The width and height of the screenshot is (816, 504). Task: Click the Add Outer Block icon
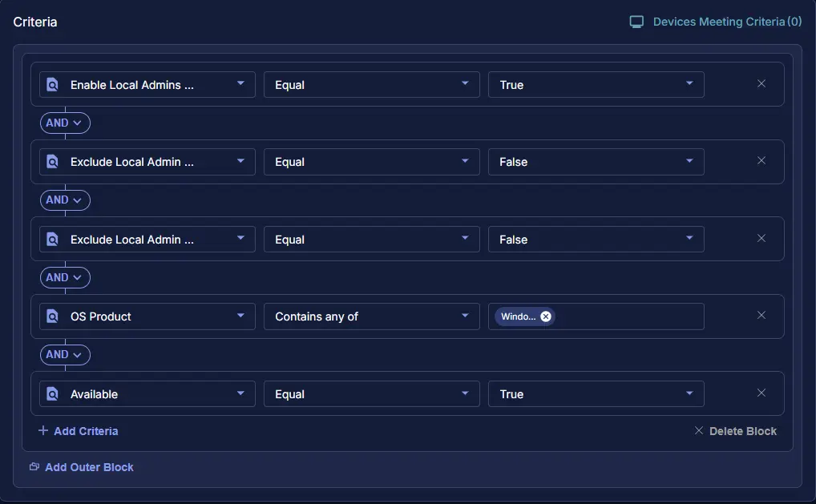[x=34, y=467]
